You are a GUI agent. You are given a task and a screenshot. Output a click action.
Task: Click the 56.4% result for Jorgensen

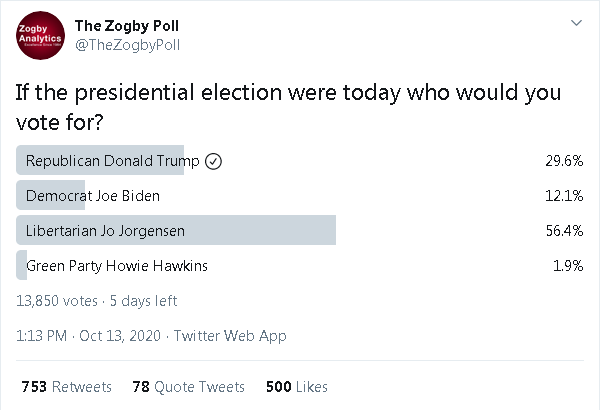[564, 231]
